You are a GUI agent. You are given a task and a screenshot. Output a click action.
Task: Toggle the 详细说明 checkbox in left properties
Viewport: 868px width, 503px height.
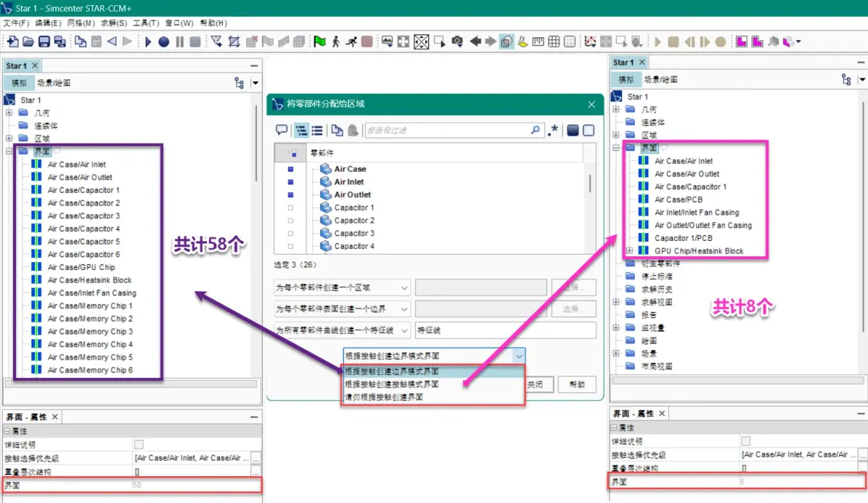point(138,444)
